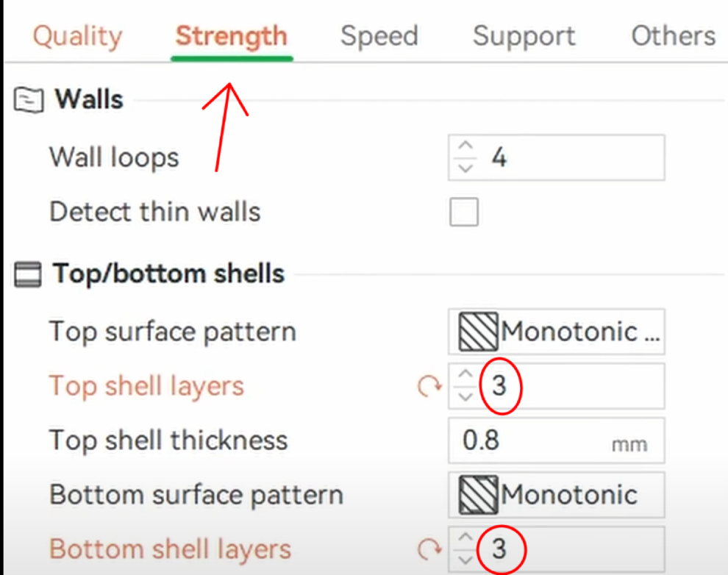The image size is (728, 575).
Task: Increase Top shell layers with up arrow
Action: (x=465, y=375)
